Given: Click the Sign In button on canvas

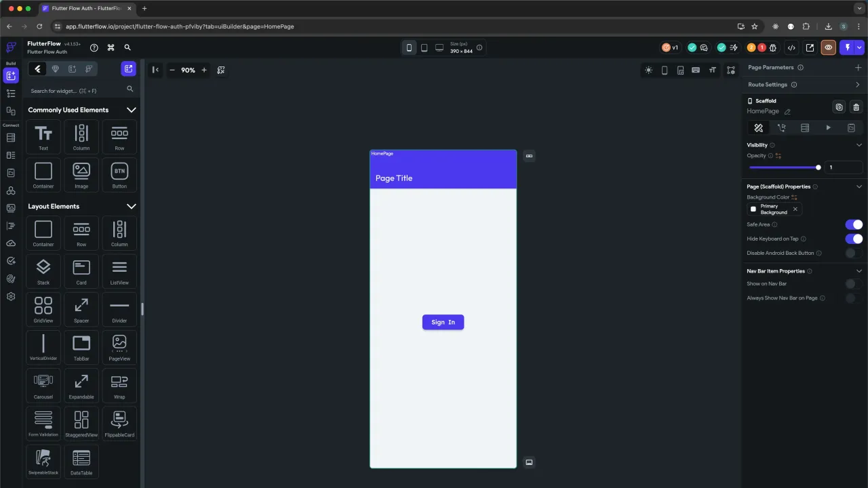Looking at the screenshot, I should click(x=443, y=322).
